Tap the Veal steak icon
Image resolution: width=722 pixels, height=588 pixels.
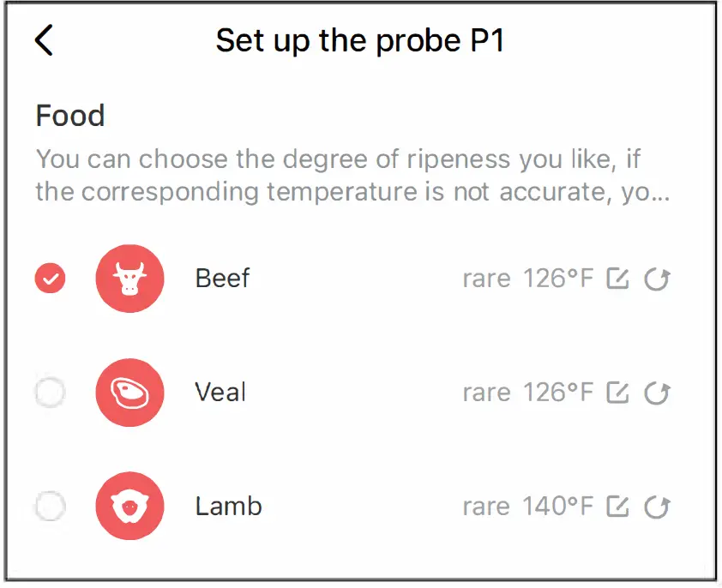[129, 392]
